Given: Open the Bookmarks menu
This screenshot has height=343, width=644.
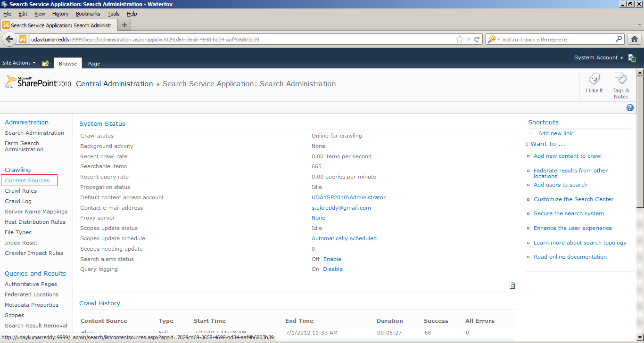Looking at the screenshot, I should click(x=88, y=14).
